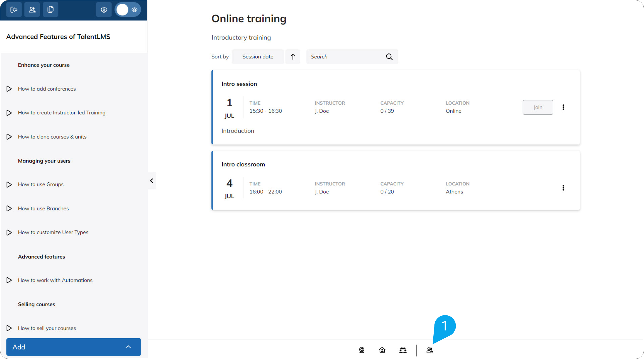Open course settings via the gear icon
Viewport: 644px width, 359px height.
[104, 9]
